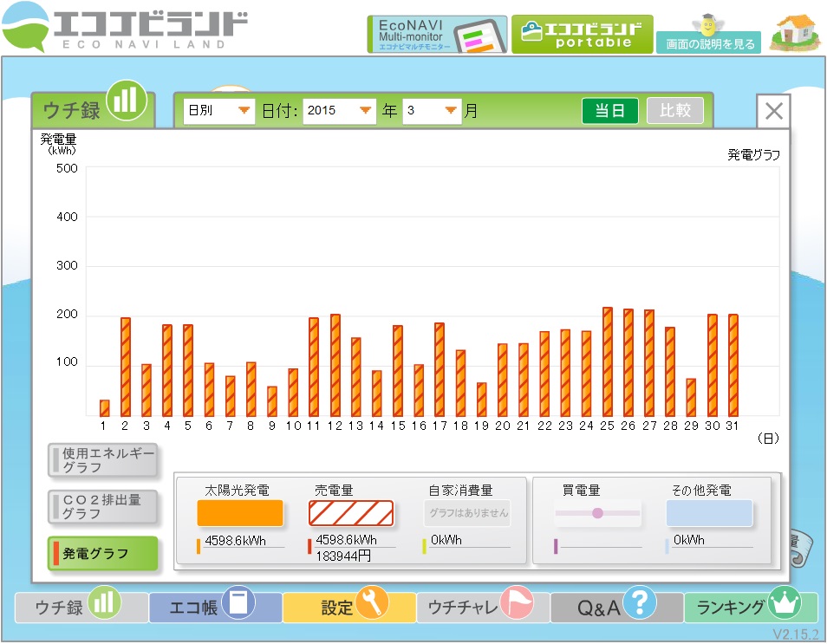Close the graph panel with X
Image resolution: width=827 pixels, height=644 pixels.
(x=774, y=111)
